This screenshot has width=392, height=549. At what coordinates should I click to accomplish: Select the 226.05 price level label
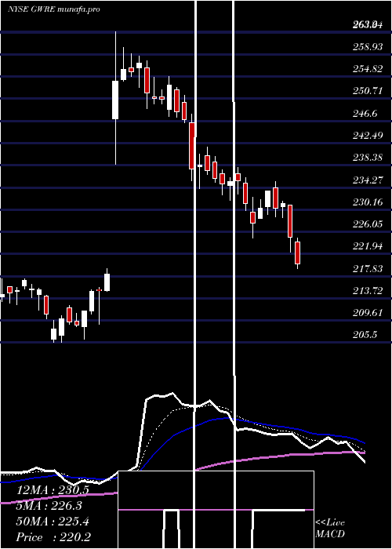click(x=368, y=224)
